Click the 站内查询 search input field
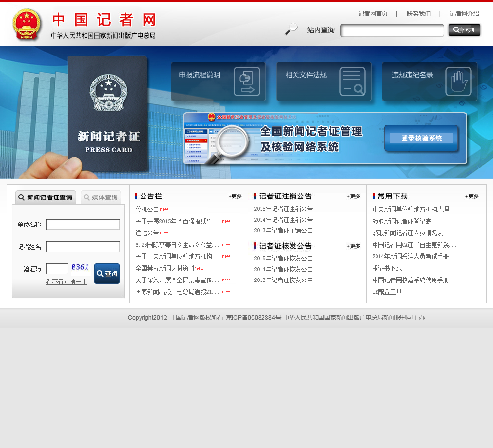 (x=392, y=30)
